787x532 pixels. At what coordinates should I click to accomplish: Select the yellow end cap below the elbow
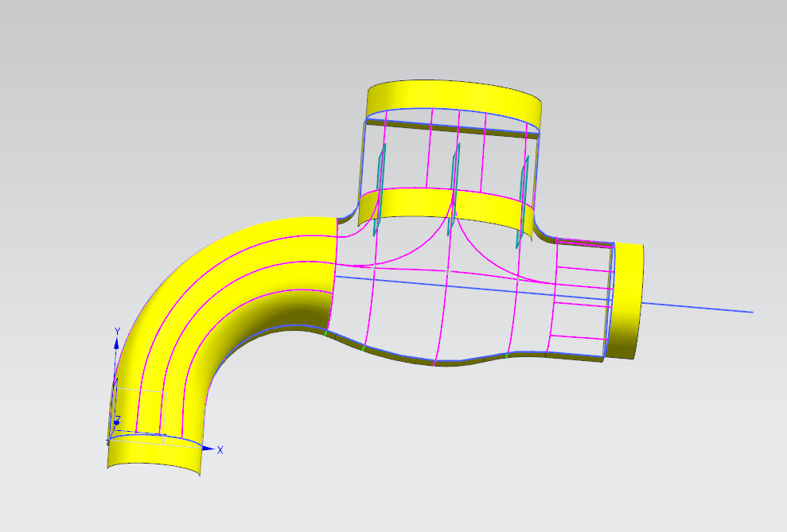154,456
